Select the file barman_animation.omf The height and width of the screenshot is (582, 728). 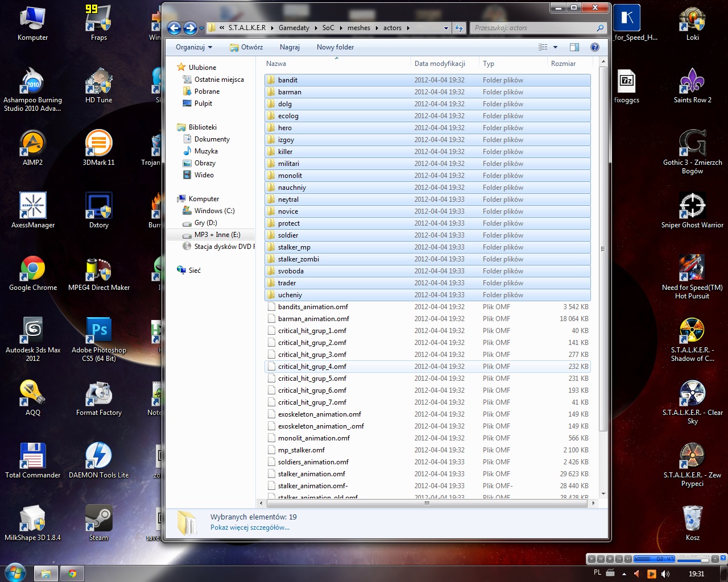428,319
